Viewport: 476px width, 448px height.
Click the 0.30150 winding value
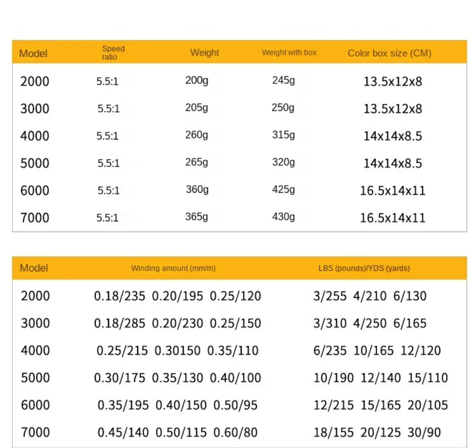coord(178,351)
